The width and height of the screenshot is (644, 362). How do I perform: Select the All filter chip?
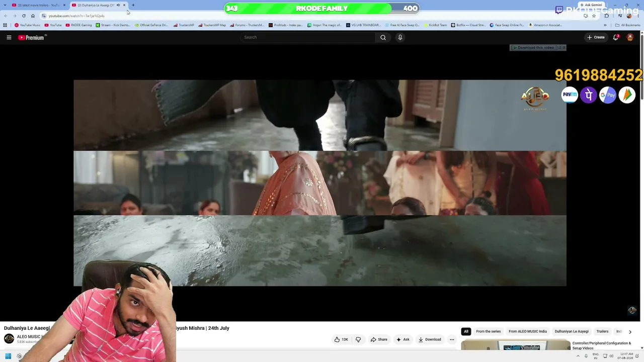(466, 331)
